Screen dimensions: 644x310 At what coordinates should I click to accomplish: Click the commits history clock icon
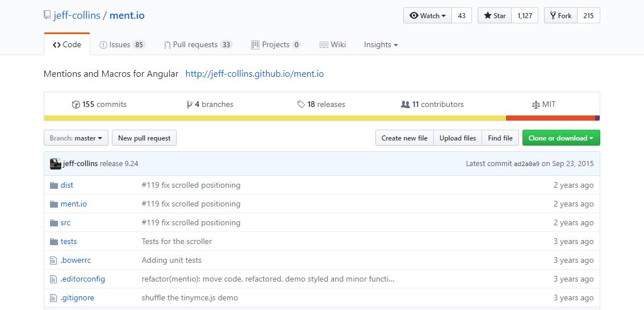pyautogui.click(x=76, y=105)
